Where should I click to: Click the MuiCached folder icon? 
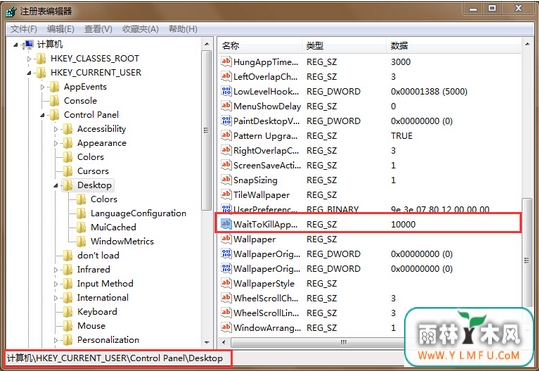81,227
